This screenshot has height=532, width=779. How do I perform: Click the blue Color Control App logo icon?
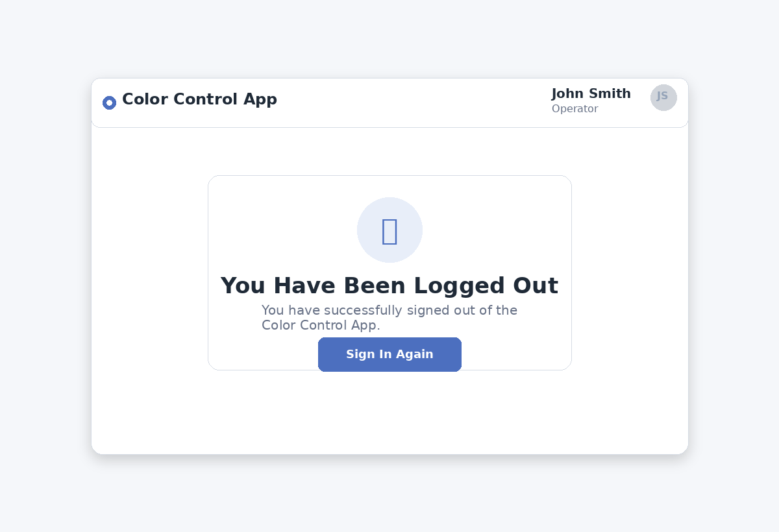click(109, 103)
